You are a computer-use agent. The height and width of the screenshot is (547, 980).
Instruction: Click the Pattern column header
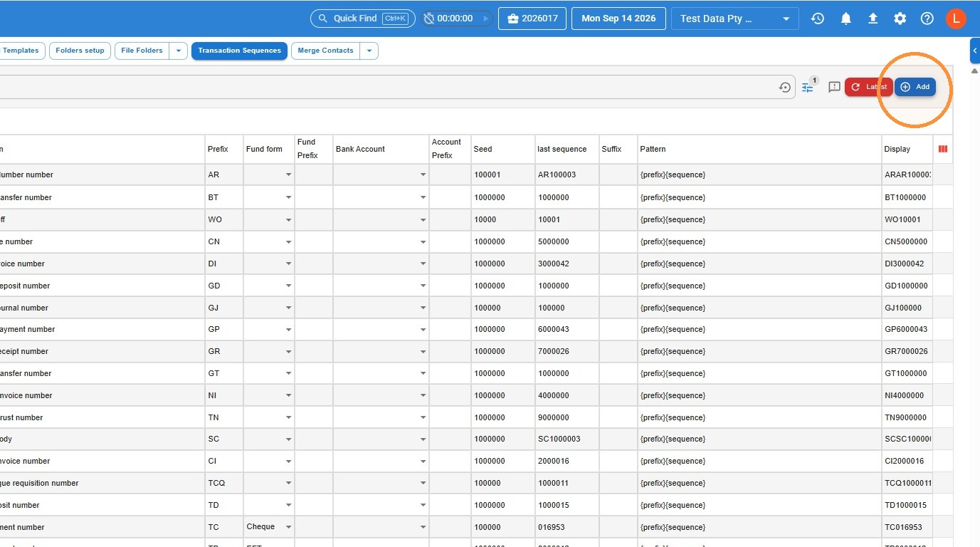point(760,150)
